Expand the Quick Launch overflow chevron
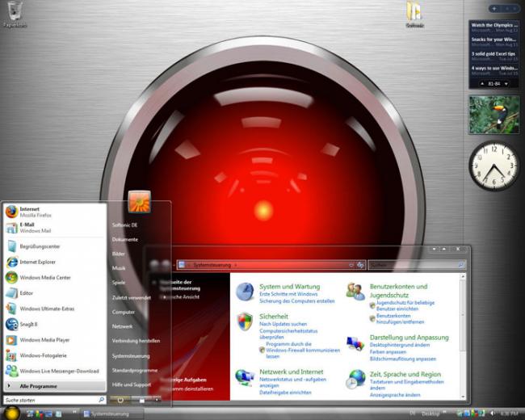The image size is (525, 420). (74, 412)
